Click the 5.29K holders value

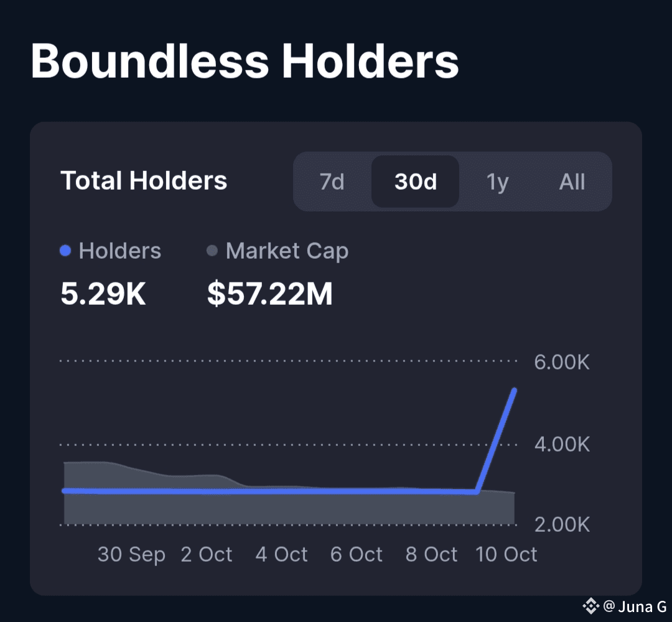[103, 294]
